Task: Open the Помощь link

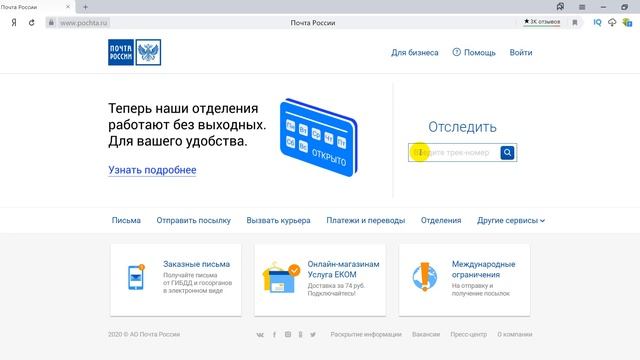Action: [x=480, y=53]
